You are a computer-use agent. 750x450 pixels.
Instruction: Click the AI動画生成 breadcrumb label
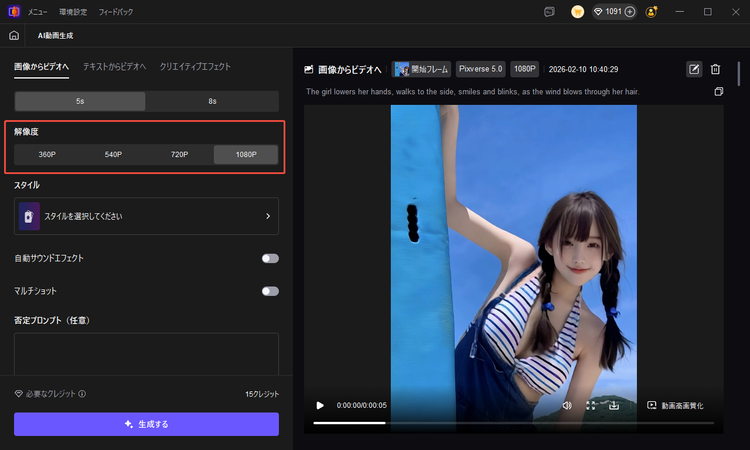coord(55,35)
